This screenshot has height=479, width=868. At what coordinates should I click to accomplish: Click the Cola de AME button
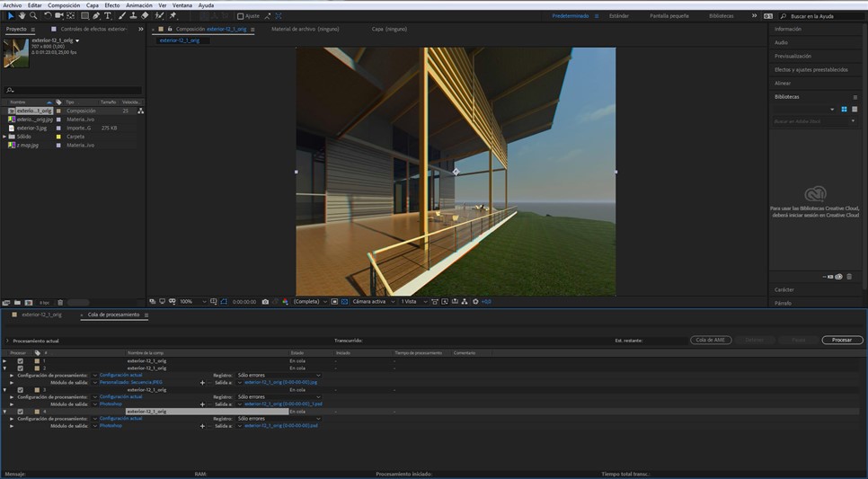point(711,340)
